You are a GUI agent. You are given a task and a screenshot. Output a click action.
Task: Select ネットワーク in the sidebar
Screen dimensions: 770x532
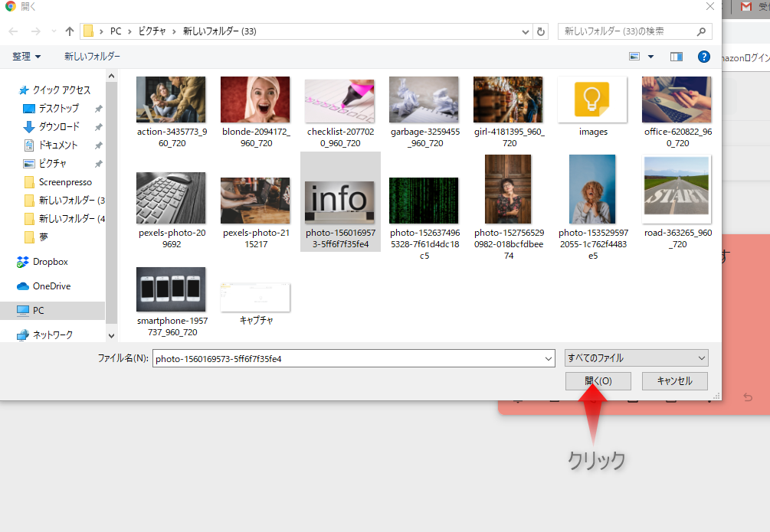tap(45, 335)
